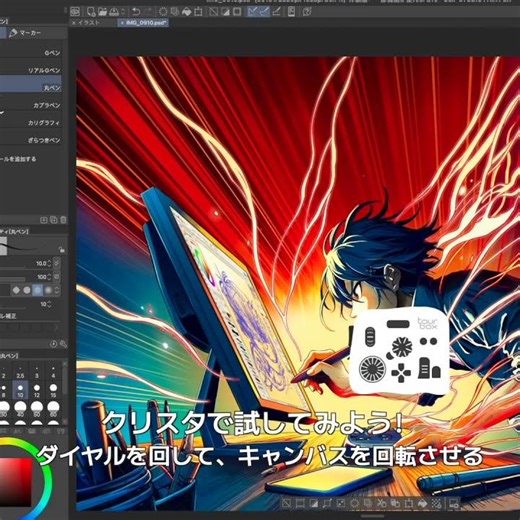Select the Gペン sub tool
520x520 pixels.
tap(31, 53)
